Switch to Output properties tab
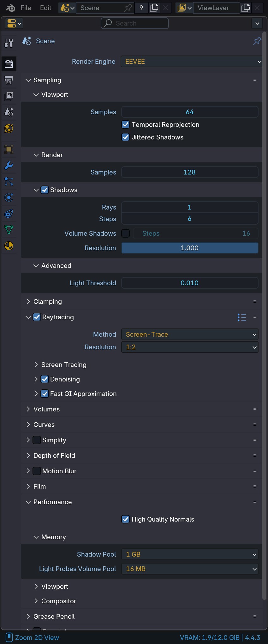268x644 pixels. pos(9,80)
